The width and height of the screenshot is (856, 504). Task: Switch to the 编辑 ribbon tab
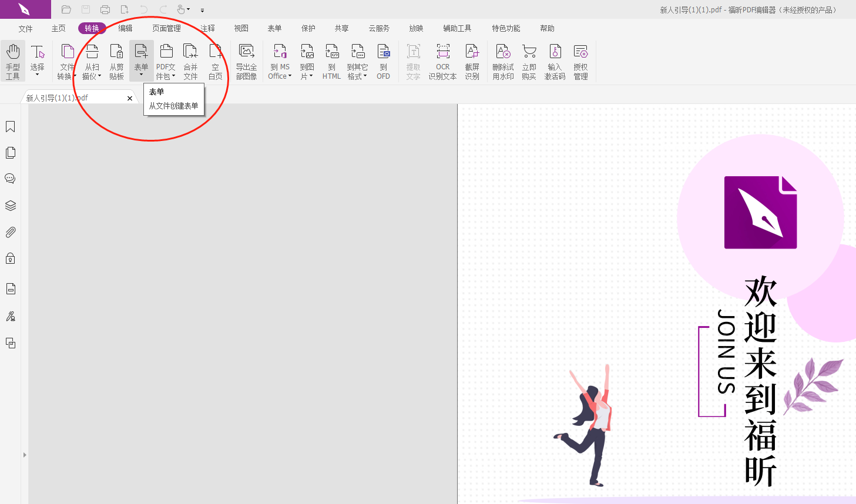125,28
